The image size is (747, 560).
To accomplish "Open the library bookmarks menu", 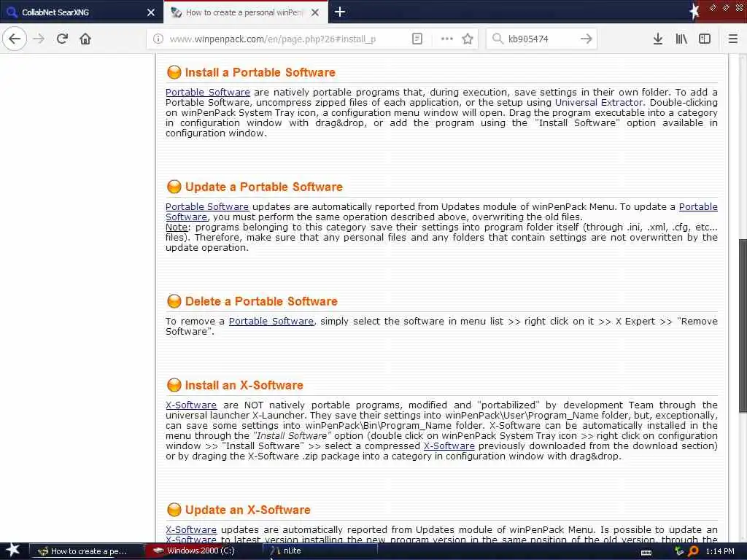I will tap(681, 39).
